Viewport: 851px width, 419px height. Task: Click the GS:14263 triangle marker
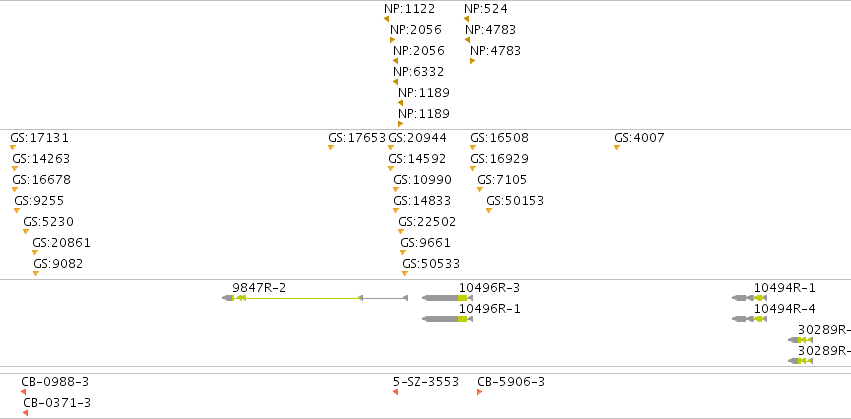coord(15,169)
